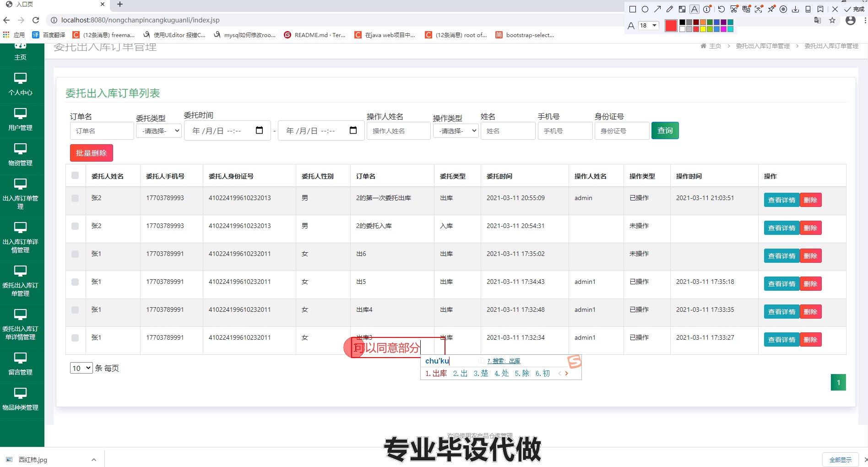The height and width of the screenshot is (467, 868).
Task: Check the row for 2的委托入库
Action: point(75,226)
